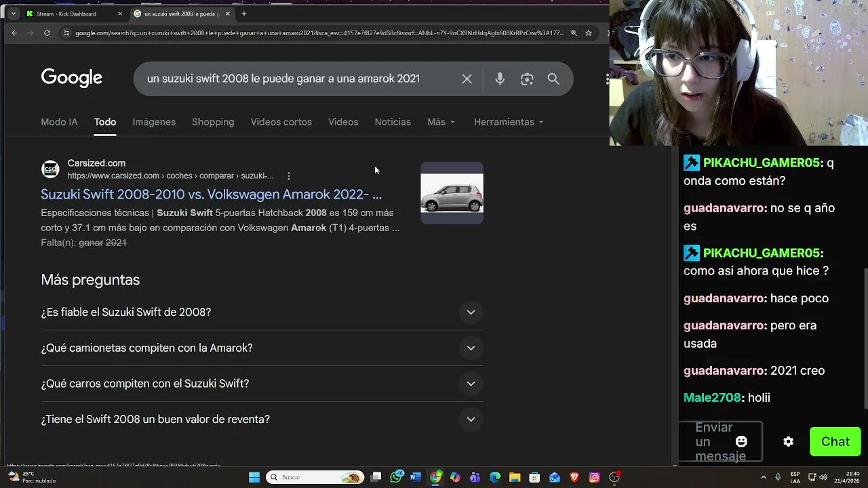Image resolution: width=868 pixels, height=488 pixels.
Task: Open the weather widget showing 25°C
Action: tap(31, 477)
